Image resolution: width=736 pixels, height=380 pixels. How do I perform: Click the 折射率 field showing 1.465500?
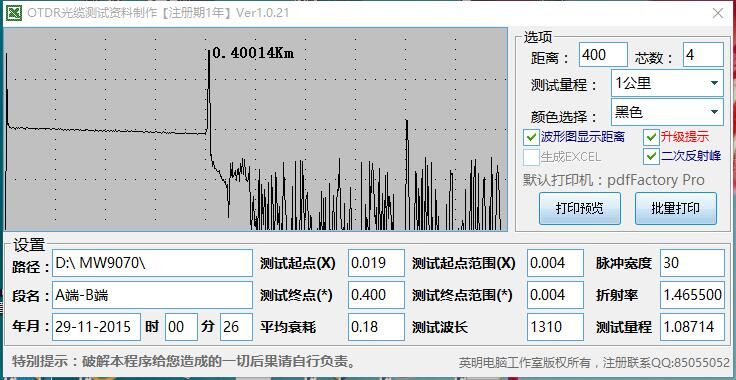tap(692, 295)
